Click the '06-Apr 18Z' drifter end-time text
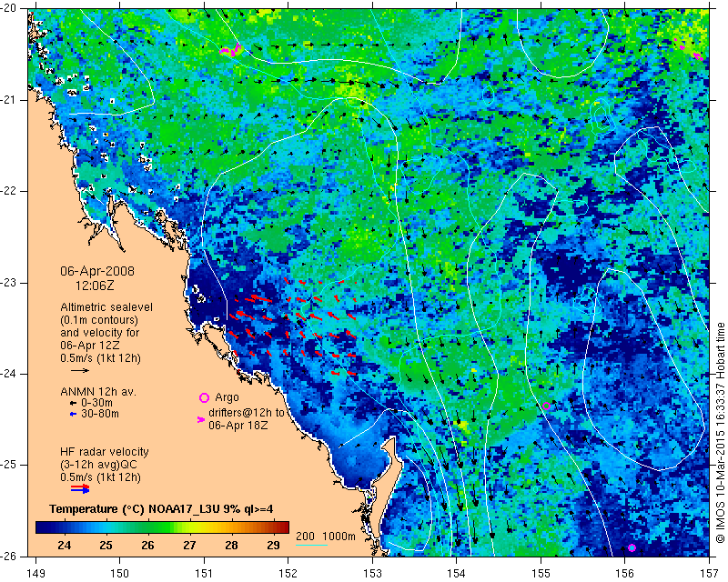Screen dimensions: 728x582 238,425
